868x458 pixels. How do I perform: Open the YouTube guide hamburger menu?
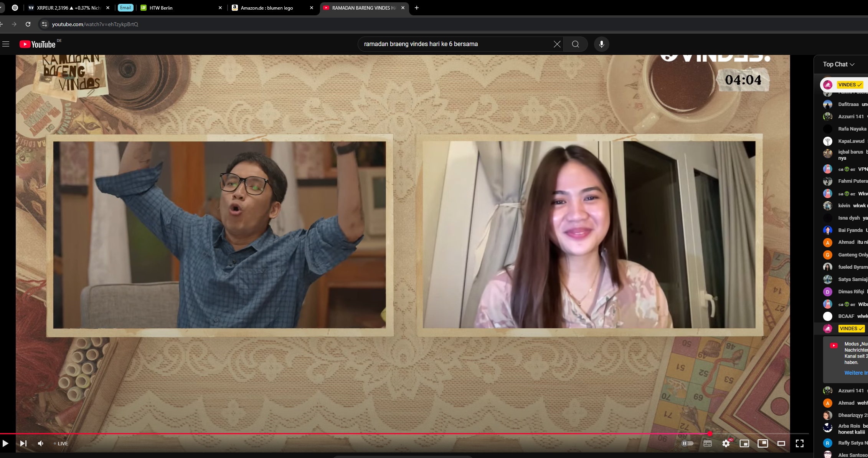coord(6,44)
